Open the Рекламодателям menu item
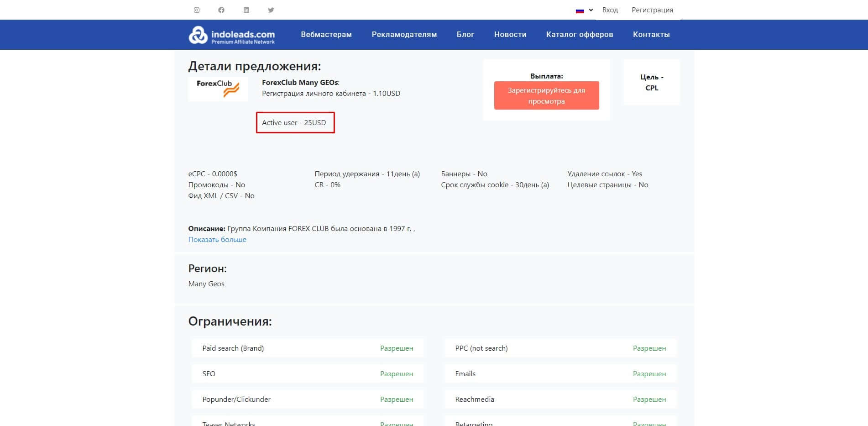 click(404, 35)
